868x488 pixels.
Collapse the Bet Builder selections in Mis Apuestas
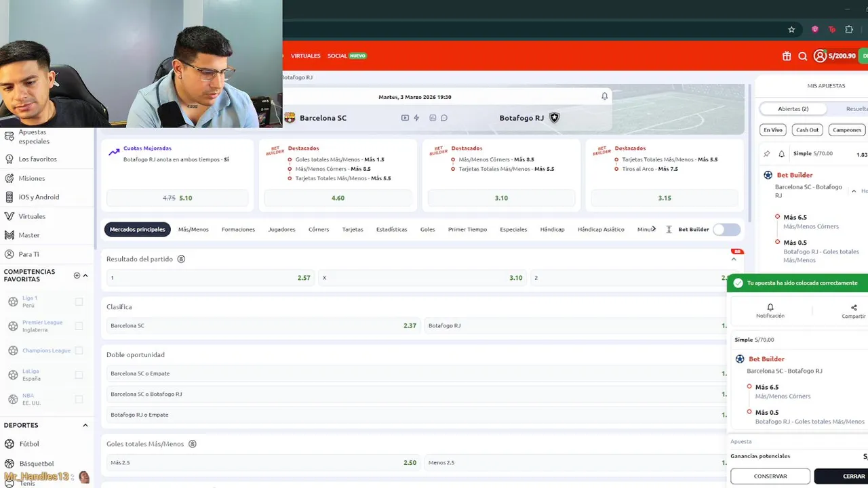tap(854, 191)
